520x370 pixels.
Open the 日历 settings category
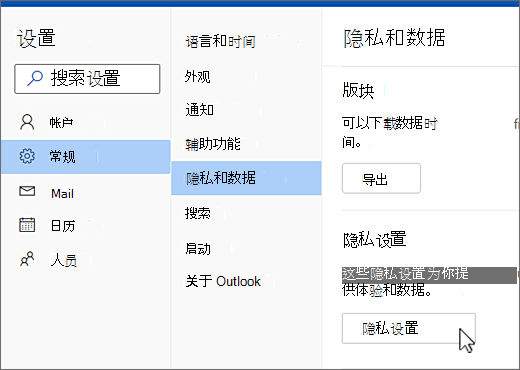[x=85, y=226]
